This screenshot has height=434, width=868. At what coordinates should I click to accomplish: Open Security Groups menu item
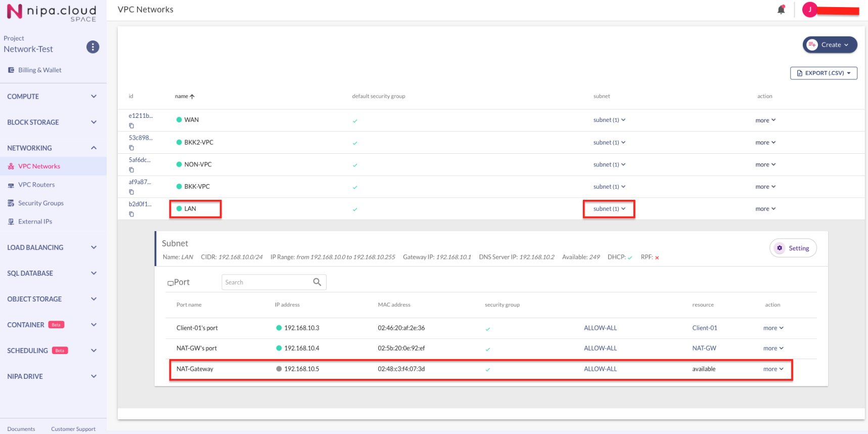click(40, 203)
